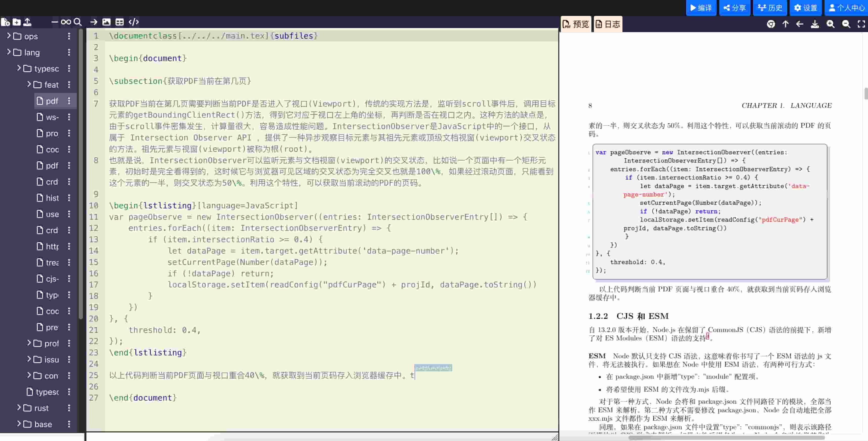The image size is (868, 441).
Task: Click the 编译 compile button
Action: click(x=701, y=7)
